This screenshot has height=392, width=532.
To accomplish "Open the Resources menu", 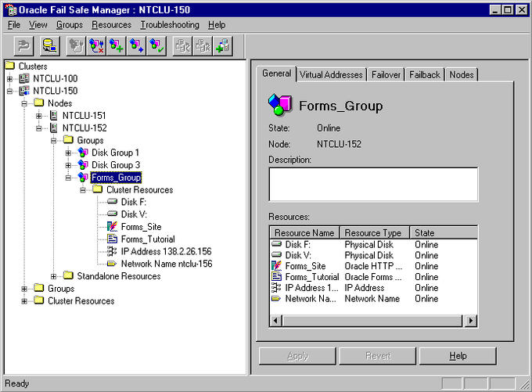I will 112,25.
